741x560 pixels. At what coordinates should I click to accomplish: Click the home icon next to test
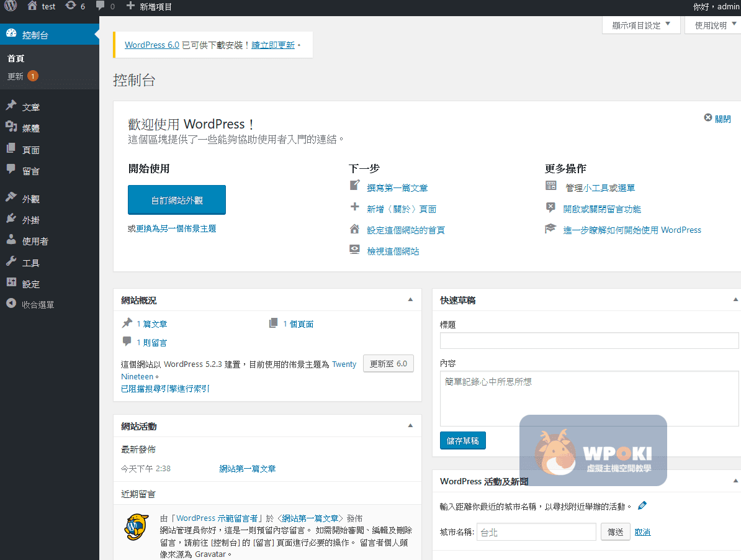coord(32,6)
